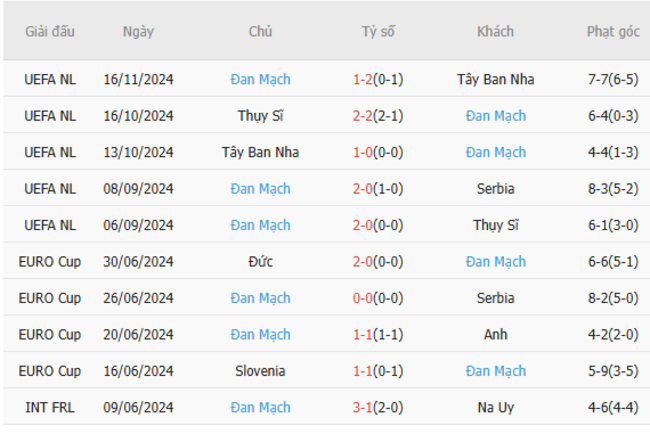Click corner stats 7-7(6-5) in first row
Image resolution: width=650 pixels, height=442 pixels.
tap(613, 79)
